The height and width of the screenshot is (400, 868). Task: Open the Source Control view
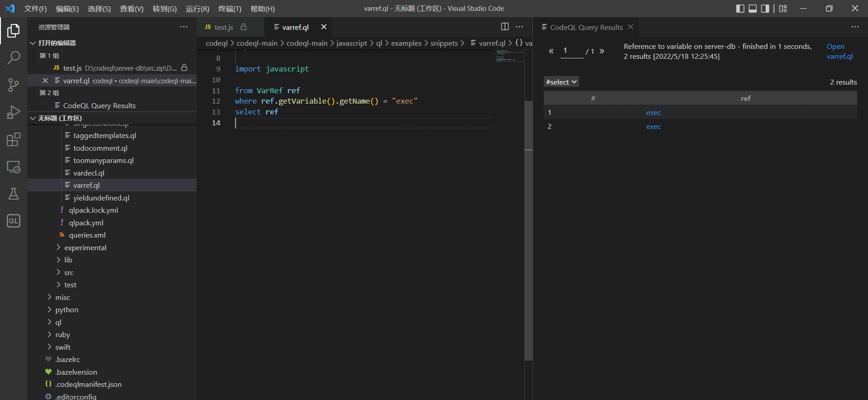pyautogui.click(x=14, y=85)
